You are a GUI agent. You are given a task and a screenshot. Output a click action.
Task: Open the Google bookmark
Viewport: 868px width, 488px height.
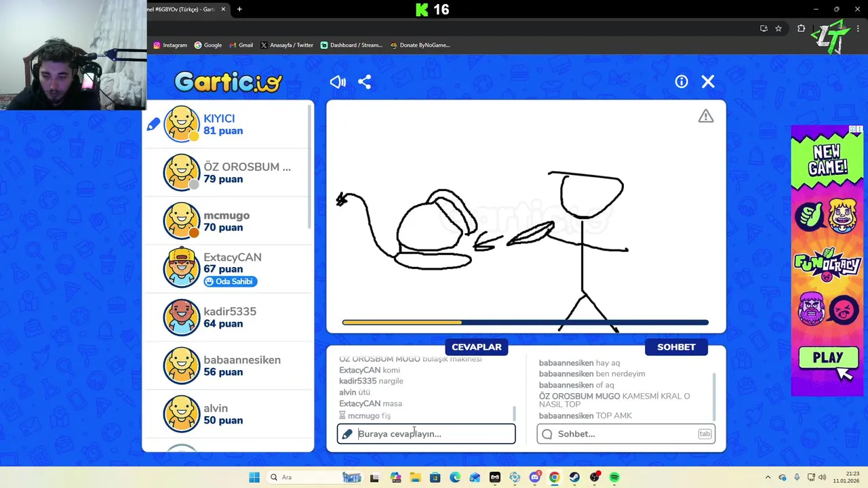(x=208, y=45)
